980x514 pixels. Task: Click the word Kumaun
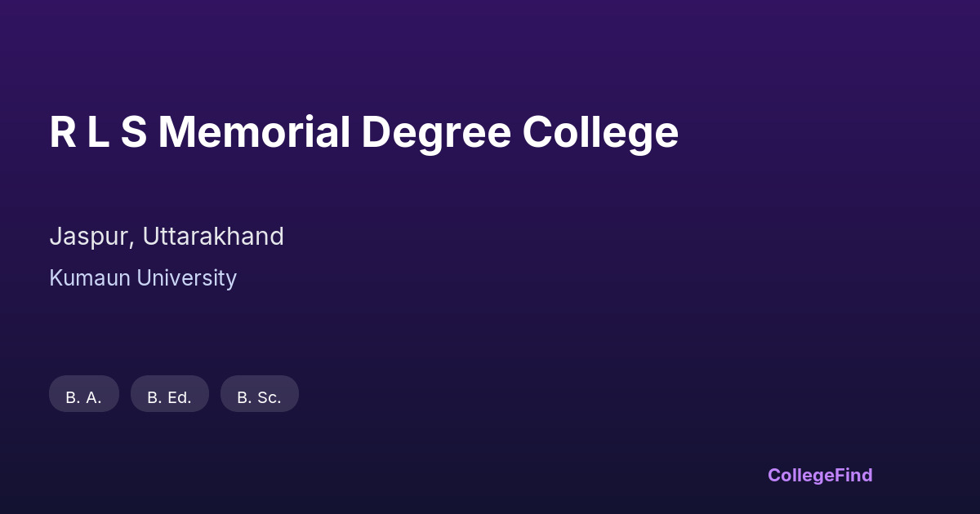(x=90, y=277)
